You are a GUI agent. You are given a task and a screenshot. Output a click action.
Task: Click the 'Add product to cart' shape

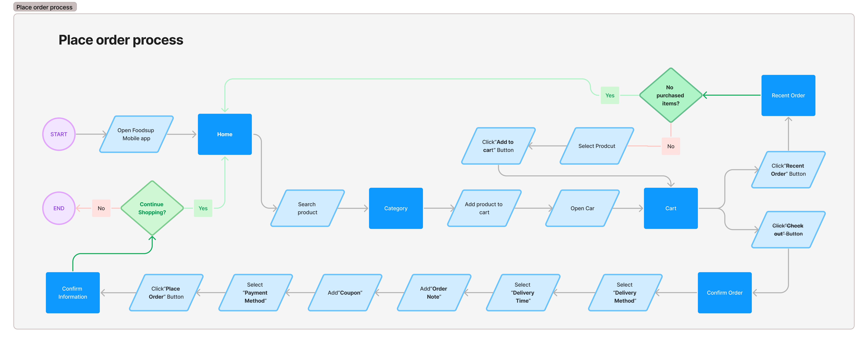pos(484,208)
